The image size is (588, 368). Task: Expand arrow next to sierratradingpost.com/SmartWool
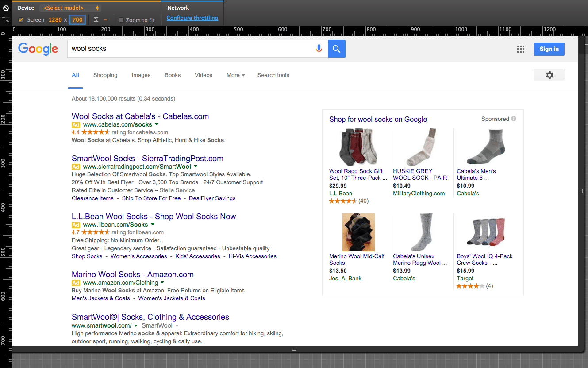pos(196,167)
